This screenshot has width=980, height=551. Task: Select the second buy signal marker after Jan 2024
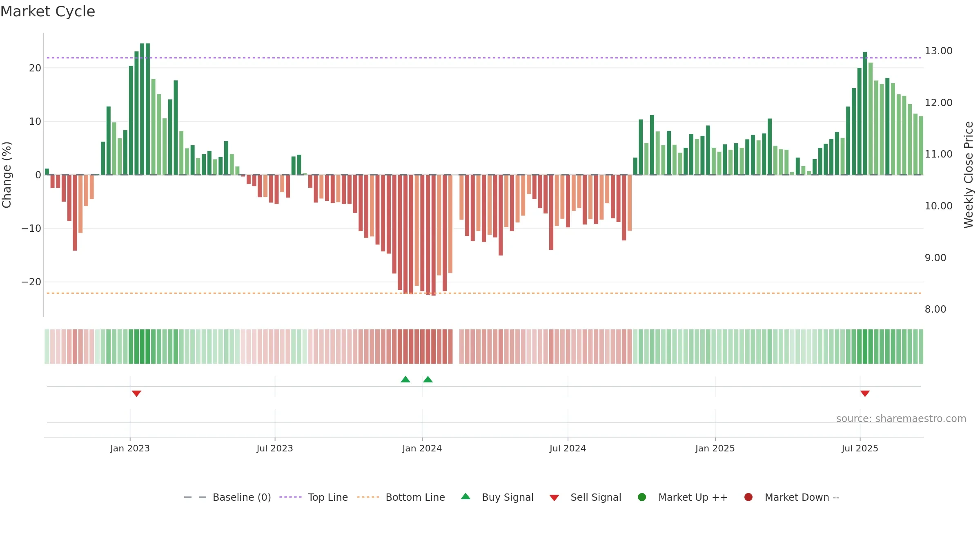[428, 379]
